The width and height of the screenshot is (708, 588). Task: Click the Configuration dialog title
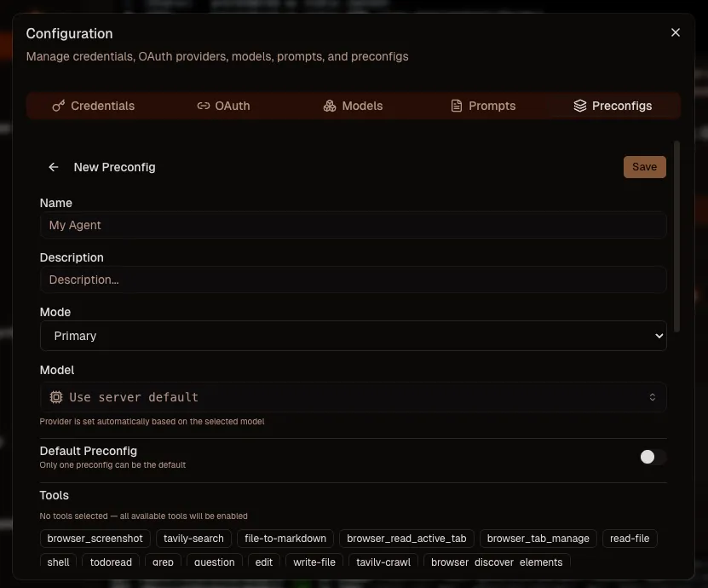point(70,33)
